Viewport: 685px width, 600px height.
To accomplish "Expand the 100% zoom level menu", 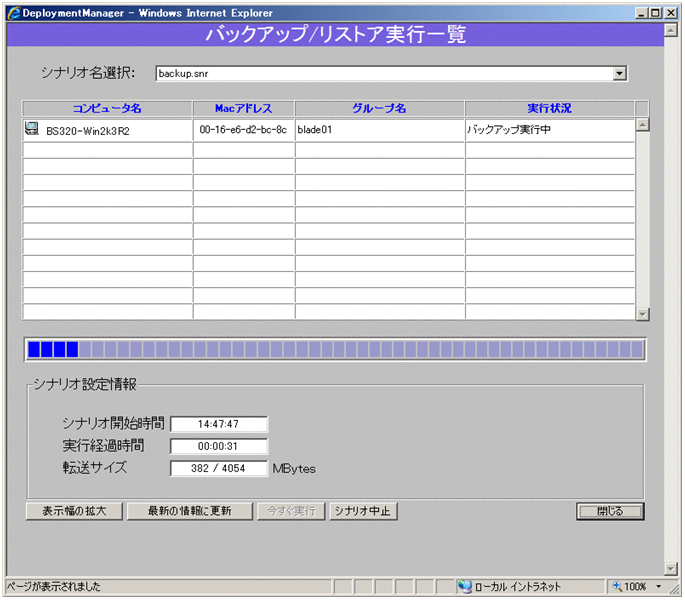I will click(660, 587).
